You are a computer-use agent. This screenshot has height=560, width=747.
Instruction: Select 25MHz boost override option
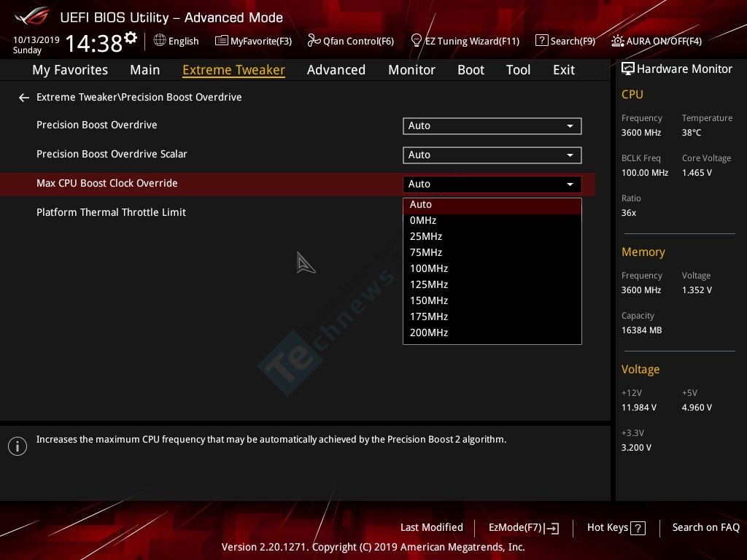[492, 237]
